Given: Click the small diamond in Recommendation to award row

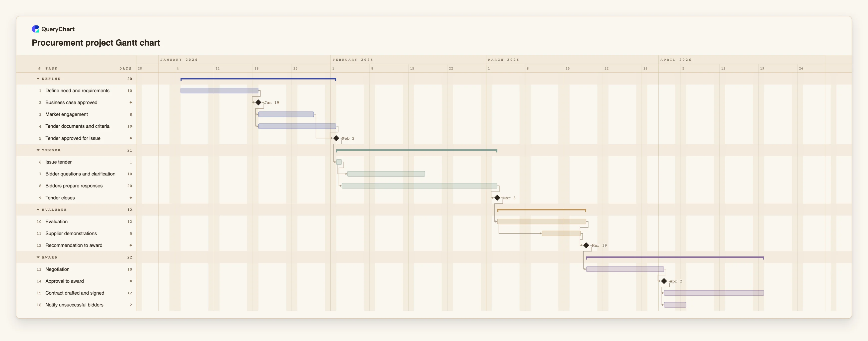Looking at the screenshot, I should click(131, 245).
